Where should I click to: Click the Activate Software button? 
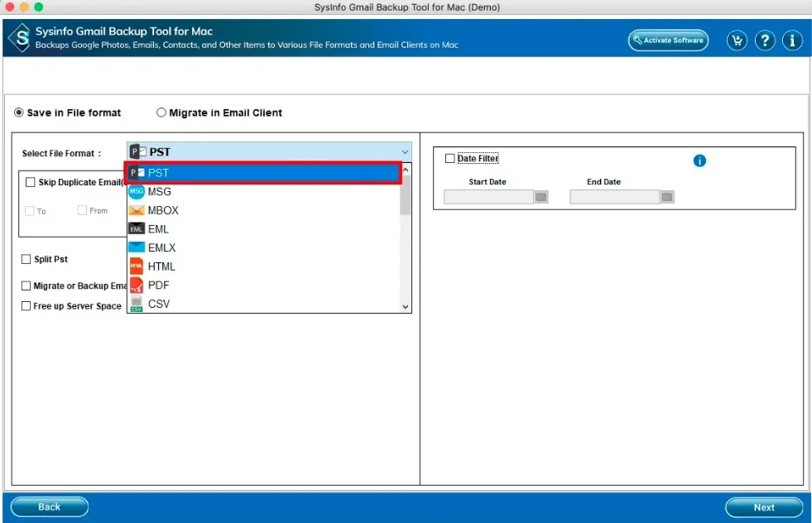point(668,41)
